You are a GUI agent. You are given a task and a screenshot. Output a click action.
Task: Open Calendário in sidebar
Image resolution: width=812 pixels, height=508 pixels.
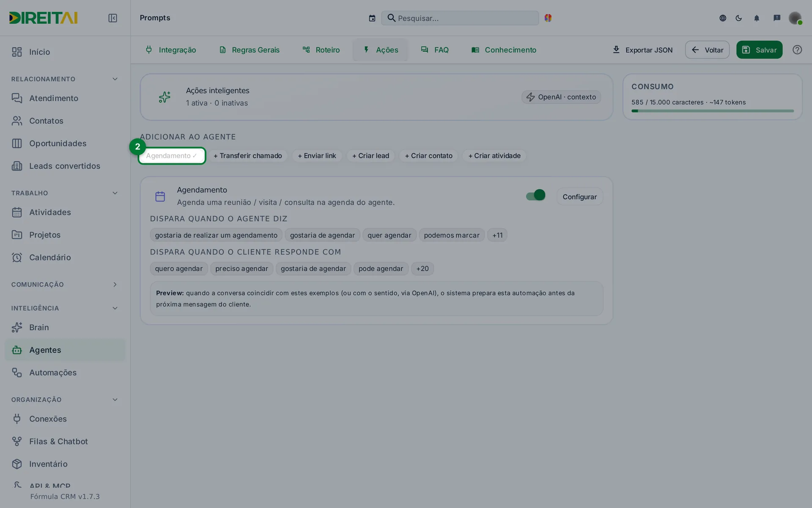(x=65, y=257)
